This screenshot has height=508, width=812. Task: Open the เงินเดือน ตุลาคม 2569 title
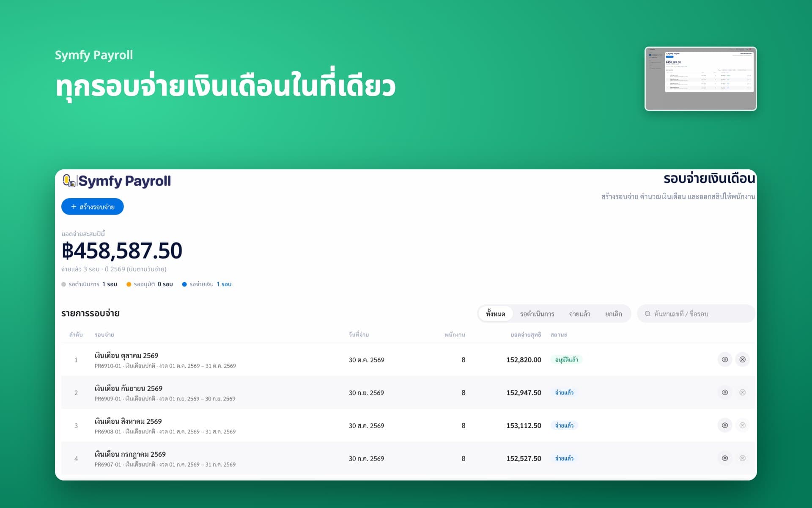[x=126, y=356]
